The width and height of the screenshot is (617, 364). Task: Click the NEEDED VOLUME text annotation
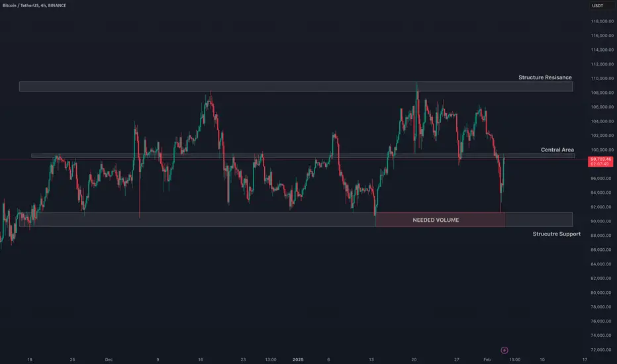436,220
